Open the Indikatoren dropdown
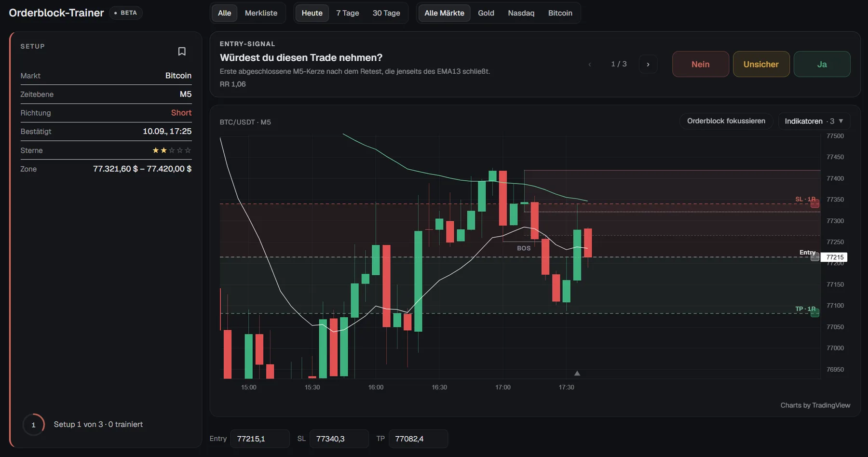 point(814,121)
